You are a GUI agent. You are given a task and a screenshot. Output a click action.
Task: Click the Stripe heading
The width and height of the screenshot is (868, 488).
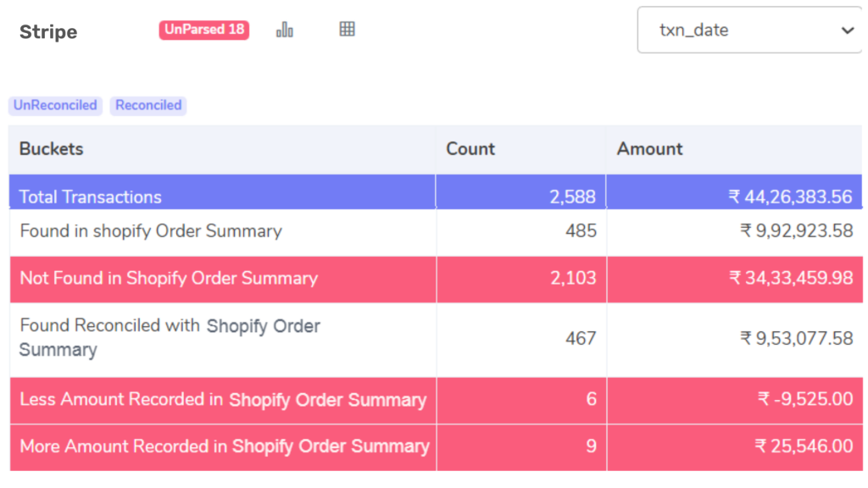[x=48, y=32]
